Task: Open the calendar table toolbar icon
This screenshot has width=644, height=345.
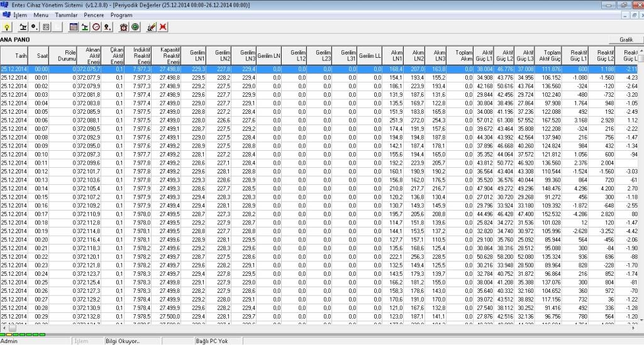Action: (x=74, y=28)
